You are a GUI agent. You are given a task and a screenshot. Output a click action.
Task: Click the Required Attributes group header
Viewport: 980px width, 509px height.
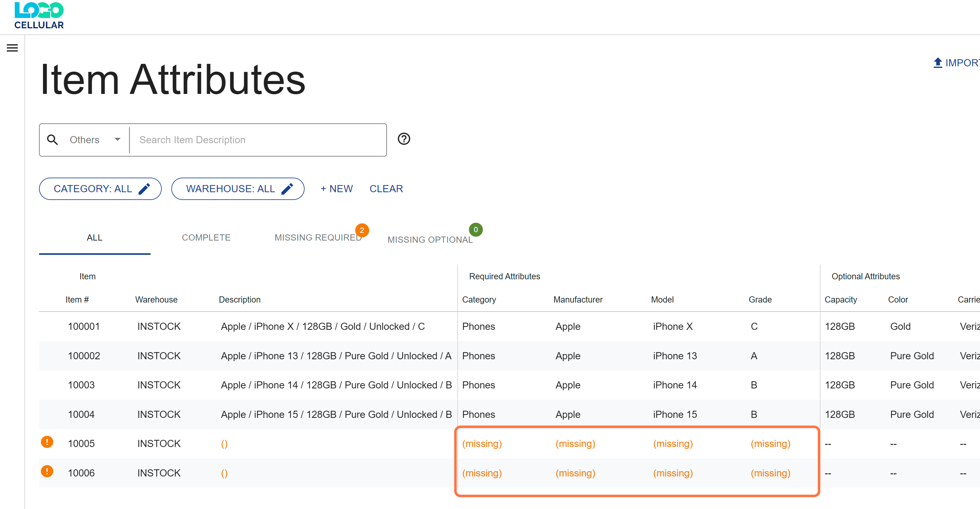click(x=504, y=277)
